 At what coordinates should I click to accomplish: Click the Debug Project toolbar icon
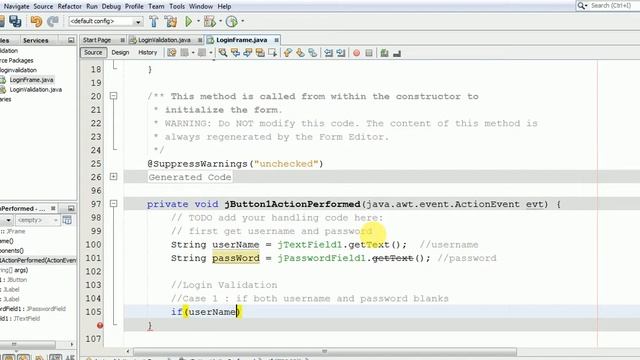pyautogui.click(x=210, y=21)
